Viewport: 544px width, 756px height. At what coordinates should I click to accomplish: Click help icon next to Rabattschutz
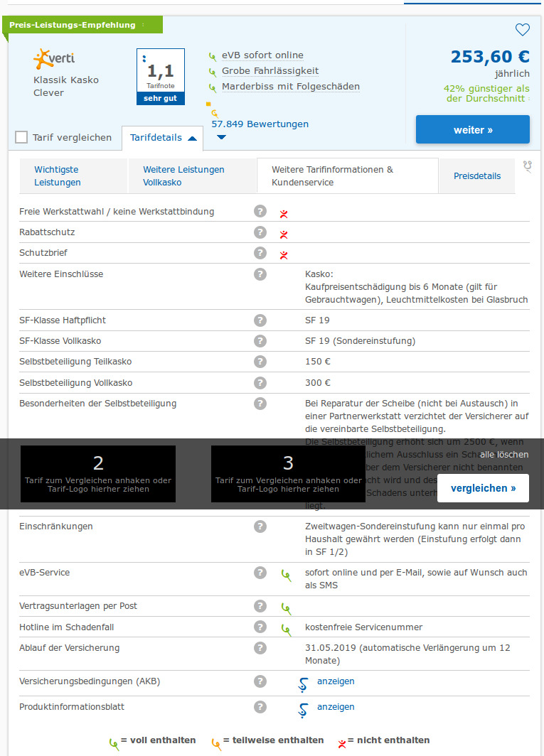pyautogui.click(x=260, y=232)
